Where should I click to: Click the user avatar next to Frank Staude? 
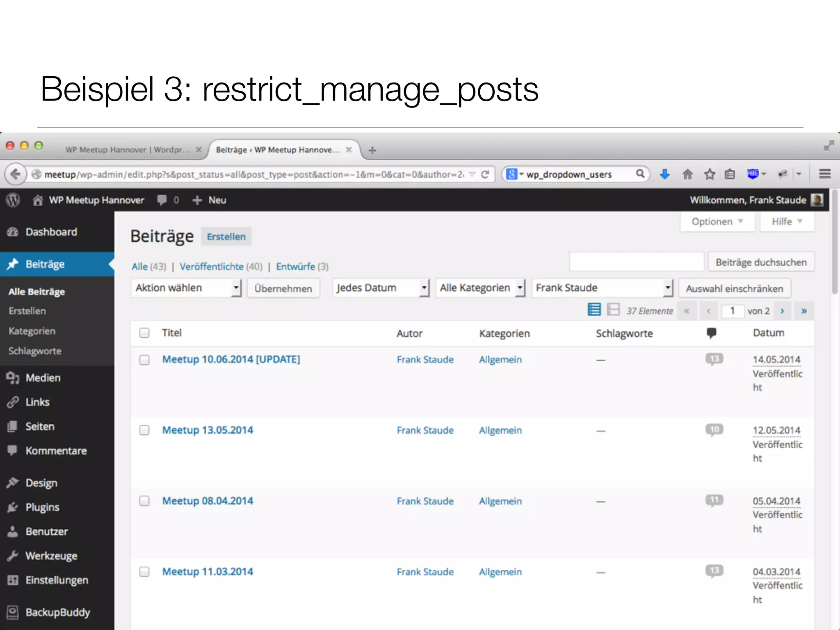(x=817, y=200)
